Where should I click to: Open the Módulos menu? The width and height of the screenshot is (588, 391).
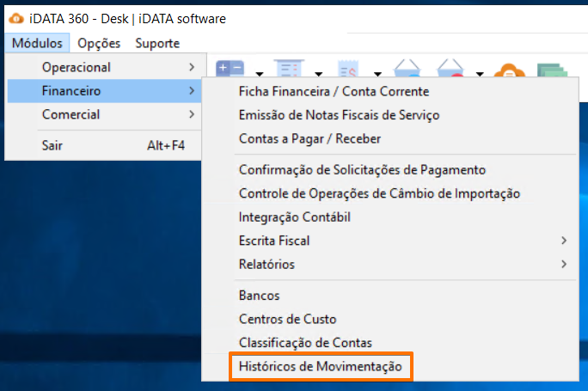(37, 43)
